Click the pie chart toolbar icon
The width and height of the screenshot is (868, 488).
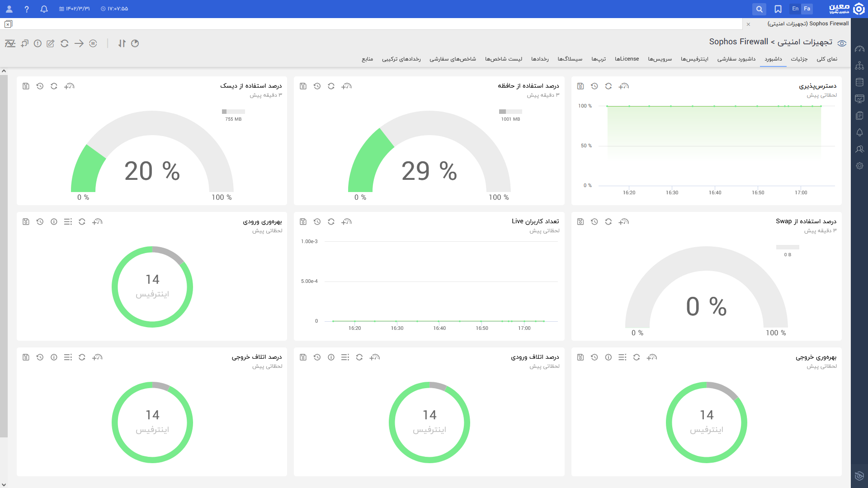click(x=135, y=43)
